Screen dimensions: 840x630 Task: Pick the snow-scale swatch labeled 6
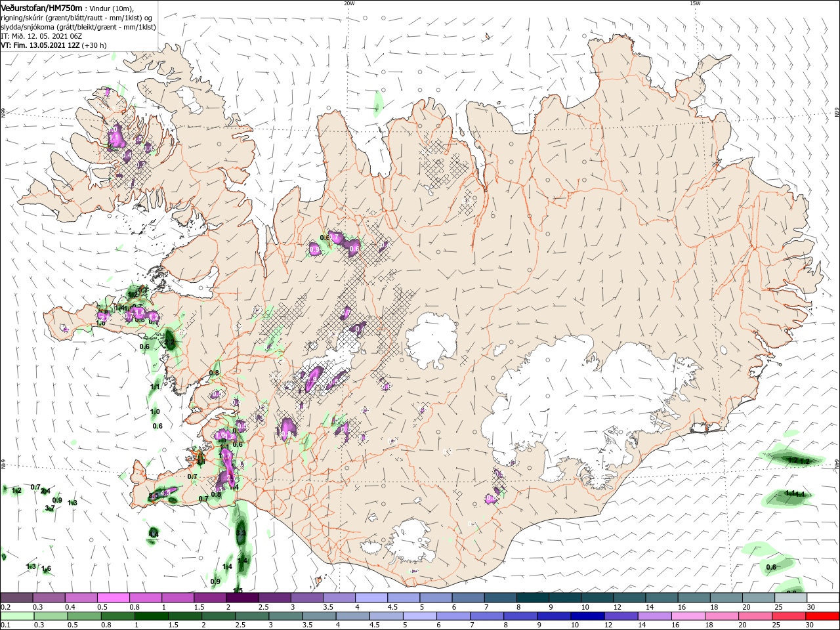pos(468,597)
